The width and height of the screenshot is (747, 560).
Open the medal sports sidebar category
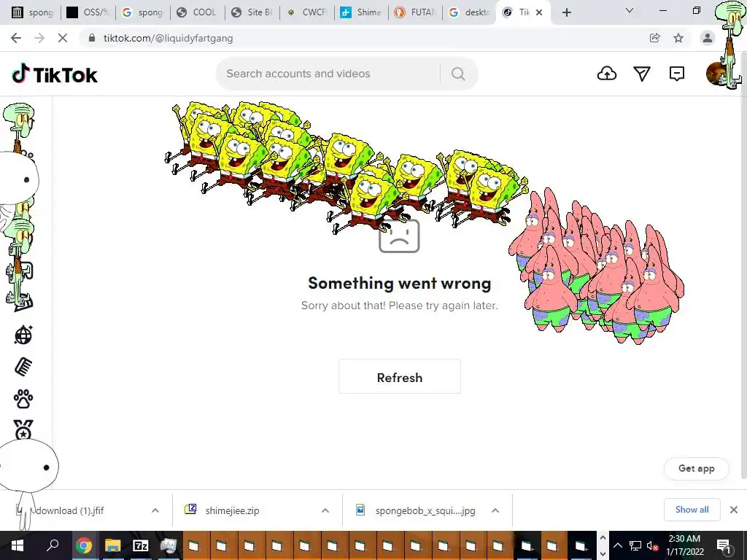pyautogui.click(x=23, y=430)
